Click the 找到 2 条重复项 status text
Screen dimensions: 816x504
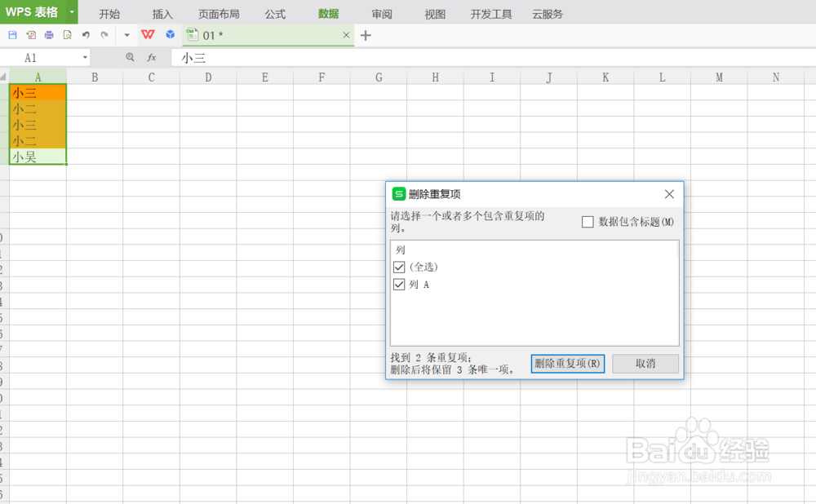(431, 357)
